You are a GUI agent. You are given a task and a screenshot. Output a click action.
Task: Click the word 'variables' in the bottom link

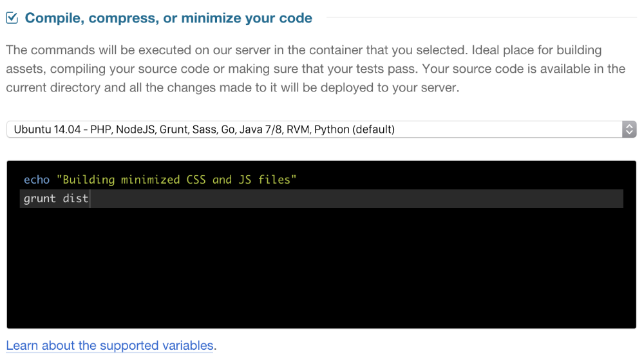188,345
